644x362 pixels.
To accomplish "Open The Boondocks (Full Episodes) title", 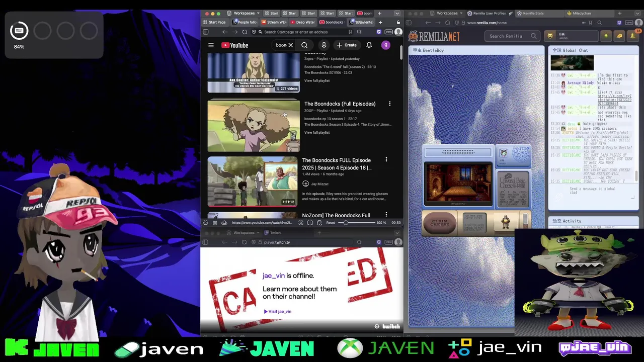I will pos(340,104).
